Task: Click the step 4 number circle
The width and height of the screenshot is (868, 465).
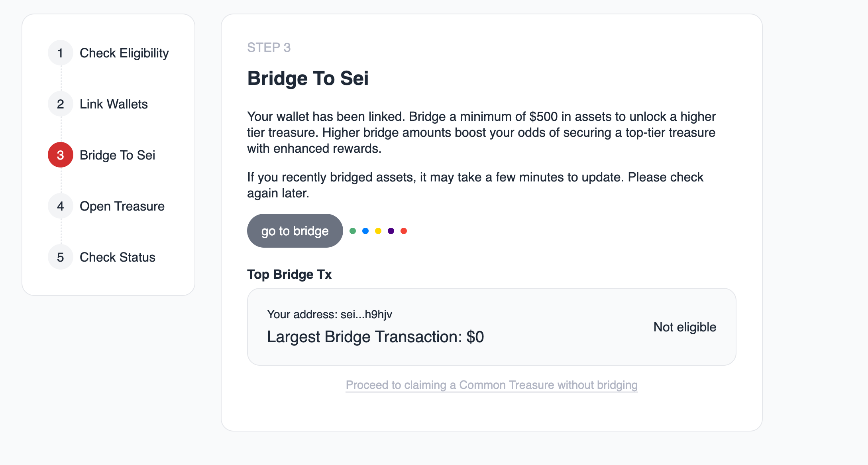Action: point(61,206)
